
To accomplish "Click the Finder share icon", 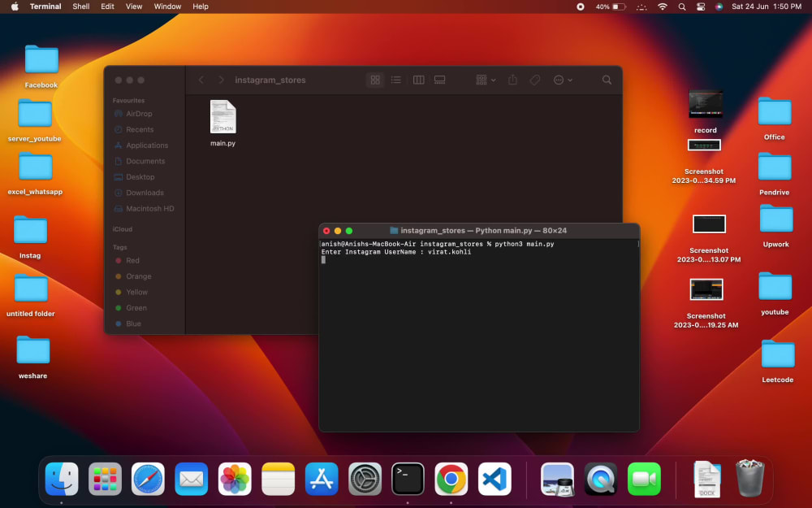I will pyautogui.click(x=512, y=80).
